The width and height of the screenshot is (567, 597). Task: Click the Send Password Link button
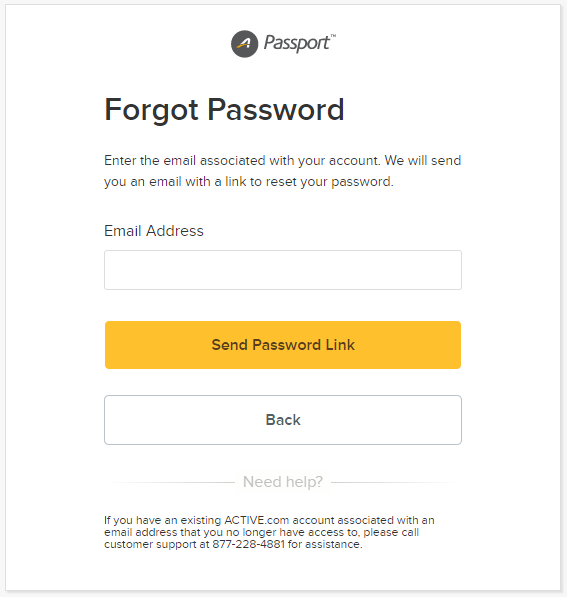coord(283,345)
